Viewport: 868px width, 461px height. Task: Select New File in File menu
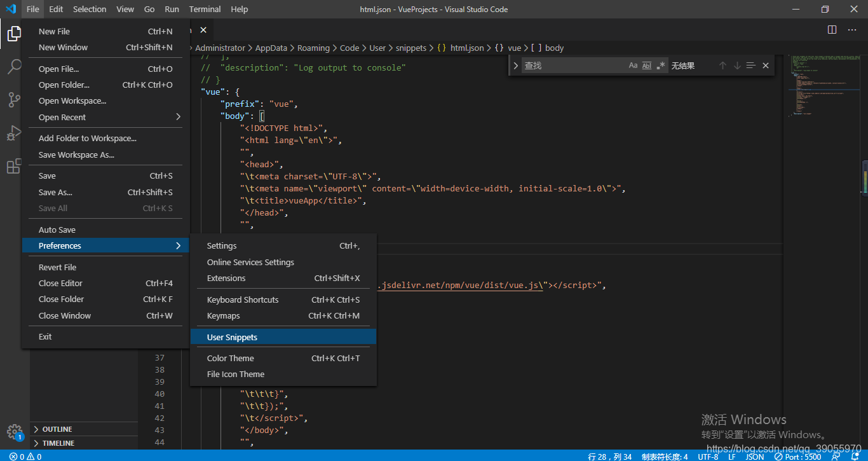click(x=105, y=31)
